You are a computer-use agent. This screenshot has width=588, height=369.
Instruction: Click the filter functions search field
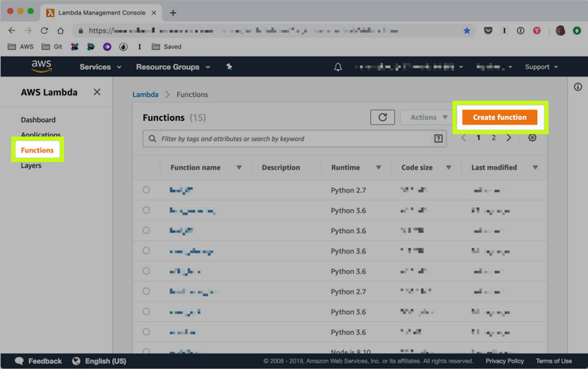pyautogui.click(x=294, y=138)
